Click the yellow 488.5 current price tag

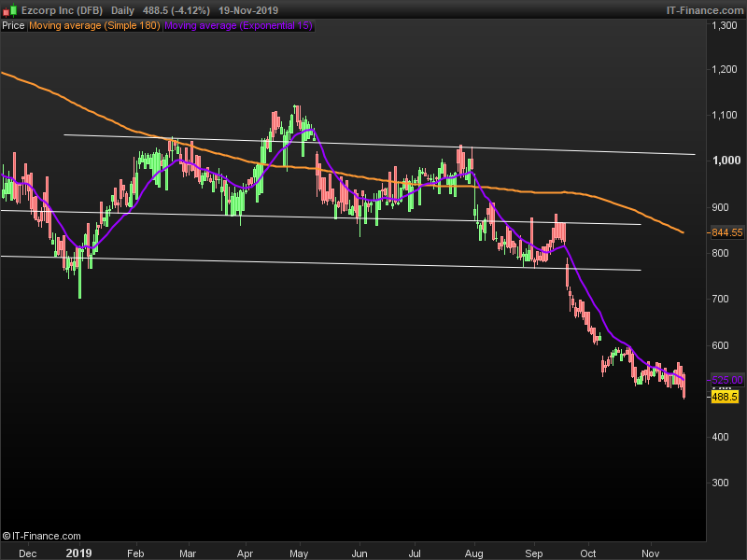tap(725, 397)
